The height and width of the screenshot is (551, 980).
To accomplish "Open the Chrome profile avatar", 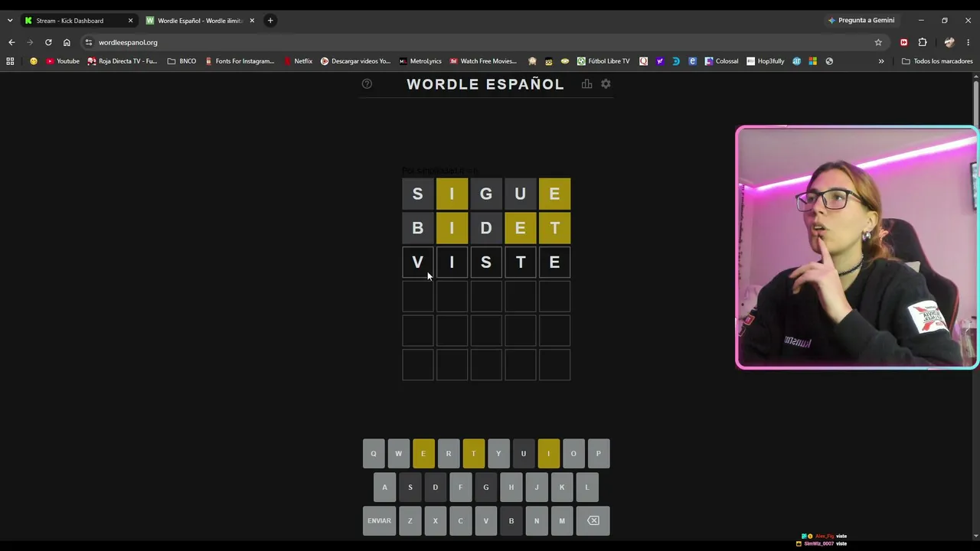I will point(949,42).
